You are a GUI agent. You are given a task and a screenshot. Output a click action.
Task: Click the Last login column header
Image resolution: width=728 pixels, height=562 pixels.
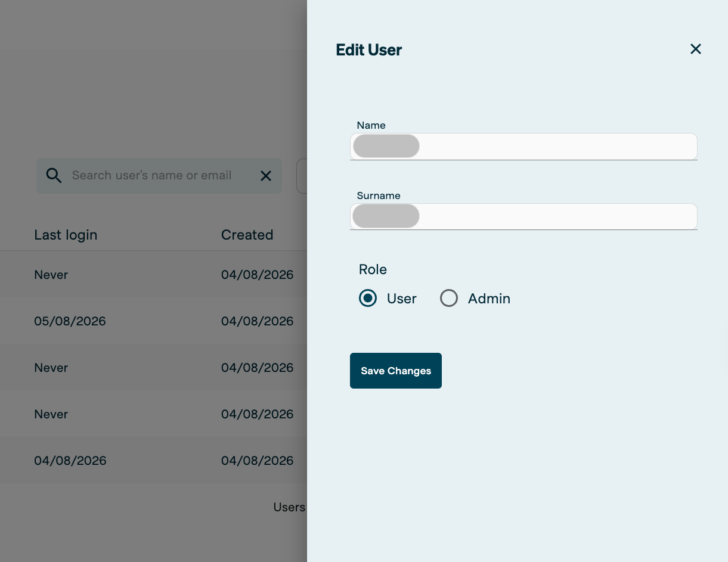(x=66, y=235)
